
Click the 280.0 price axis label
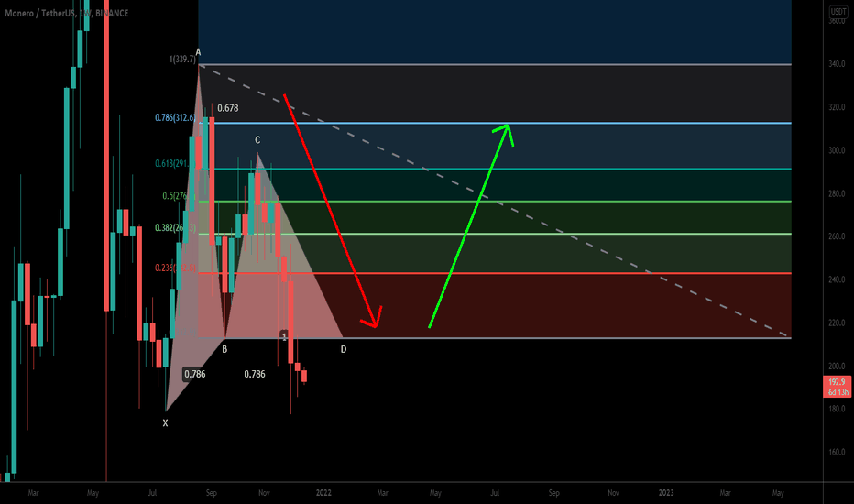pos(837,193)
